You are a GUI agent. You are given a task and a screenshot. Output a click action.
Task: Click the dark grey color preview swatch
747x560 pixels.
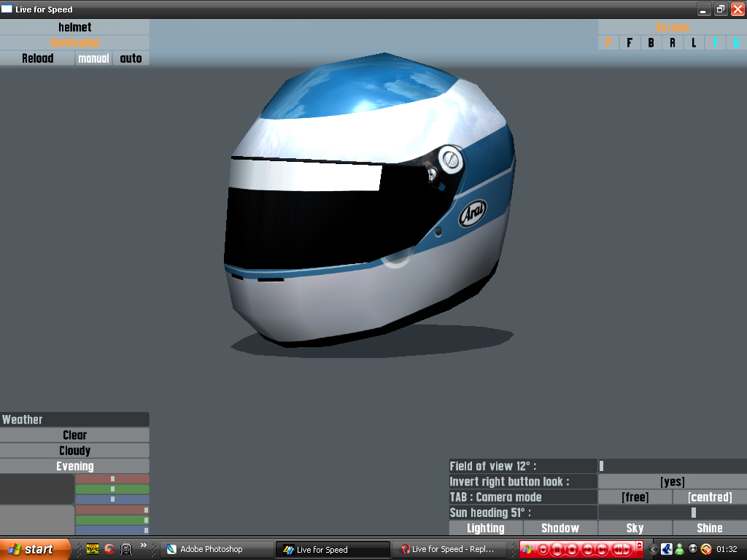37,489
